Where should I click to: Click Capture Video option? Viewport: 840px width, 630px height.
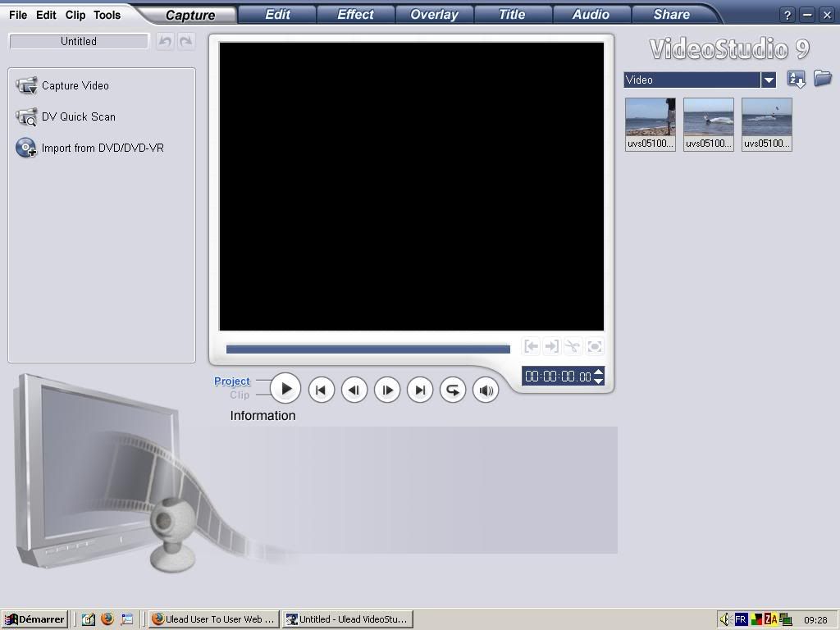pyautogui.click(x=75, y=85)
